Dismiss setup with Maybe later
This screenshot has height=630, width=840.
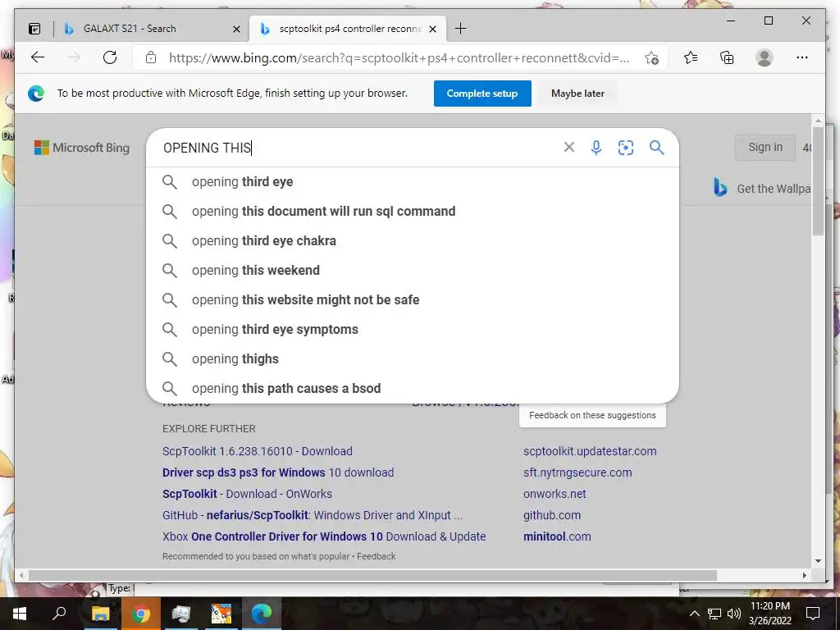(x=577, y=94)
